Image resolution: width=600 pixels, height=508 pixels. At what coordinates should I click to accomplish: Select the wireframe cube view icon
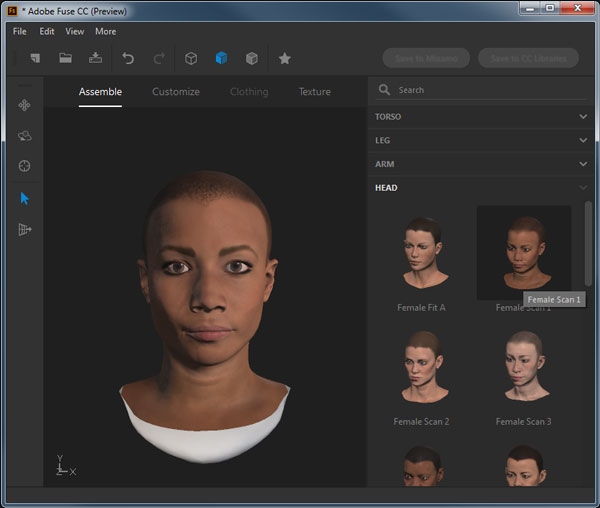coord(191,58)
